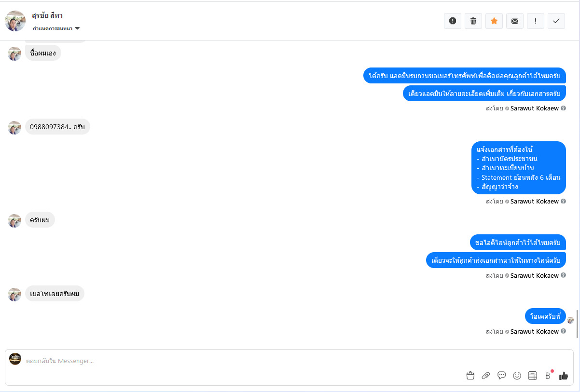Toggle the orange follow-up star

pos(494,21)
